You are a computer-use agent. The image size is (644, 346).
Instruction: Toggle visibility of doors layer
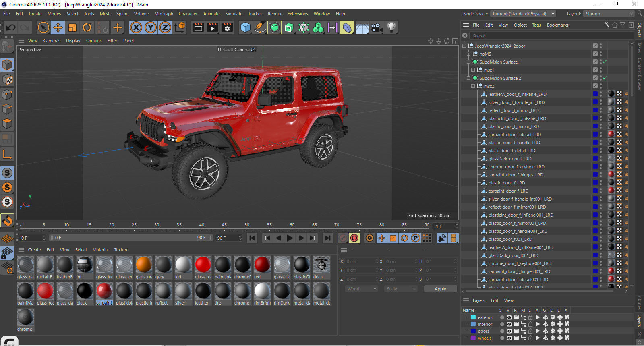[x=509, y=331]
